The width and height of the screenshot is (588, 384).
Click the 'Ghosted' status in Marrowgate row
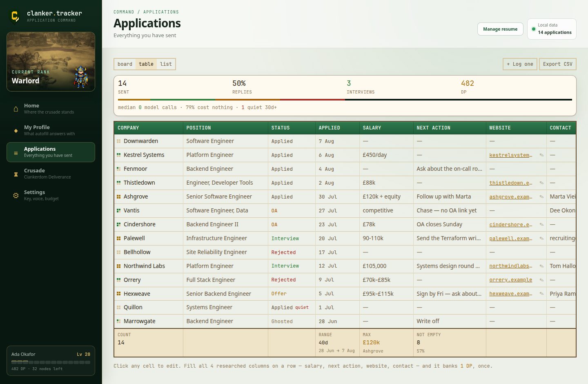[x=282, y=321]
